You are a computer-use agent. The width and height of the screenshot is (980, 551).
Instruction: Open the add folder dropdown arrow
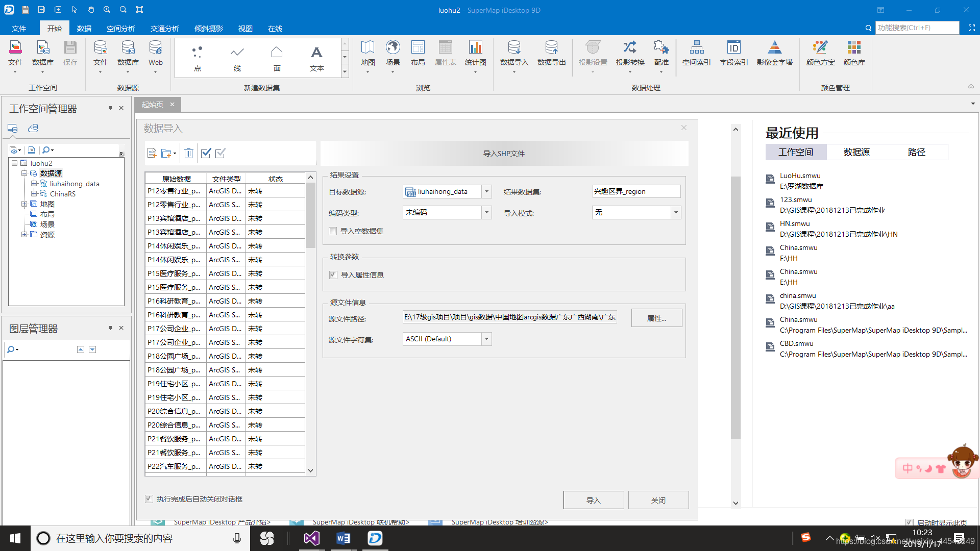pyautogui.click(x=175, y=153)
